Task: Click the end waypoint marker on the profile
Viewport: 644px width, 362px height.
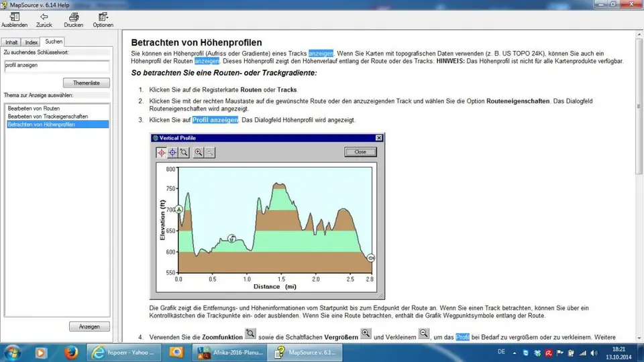Action: 370,257
